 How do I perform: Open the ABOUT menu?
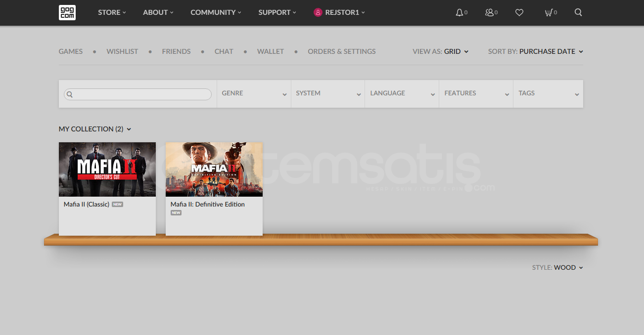click(158, 12)
